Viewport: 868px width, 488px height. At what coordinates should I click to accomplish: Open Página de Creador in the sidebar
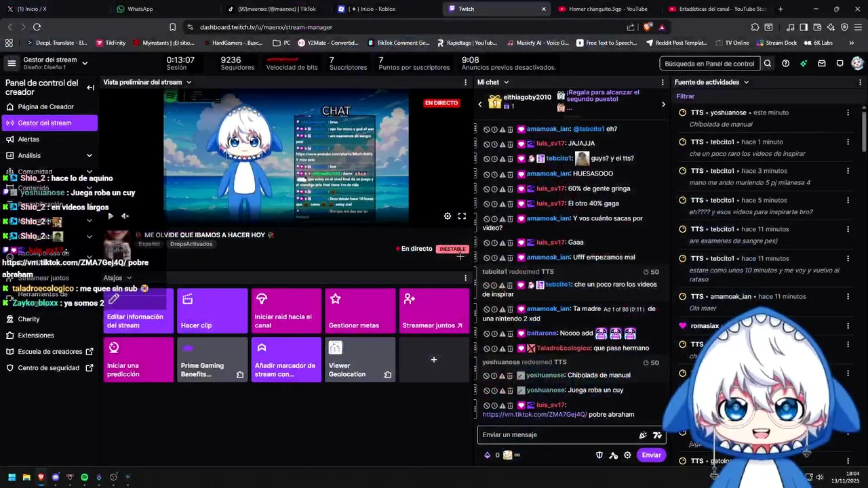point(45,106)
